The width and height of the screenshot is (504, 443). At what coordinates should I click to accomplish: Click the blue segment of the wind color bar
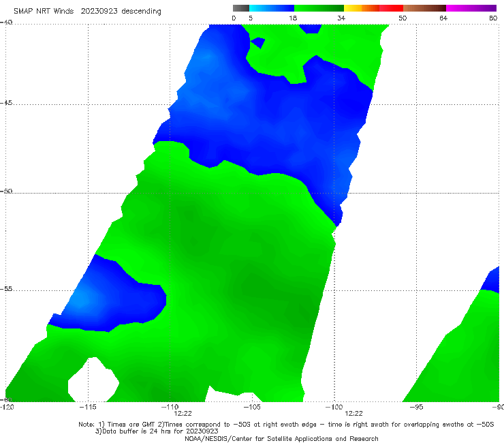click(x=272, y=8)
